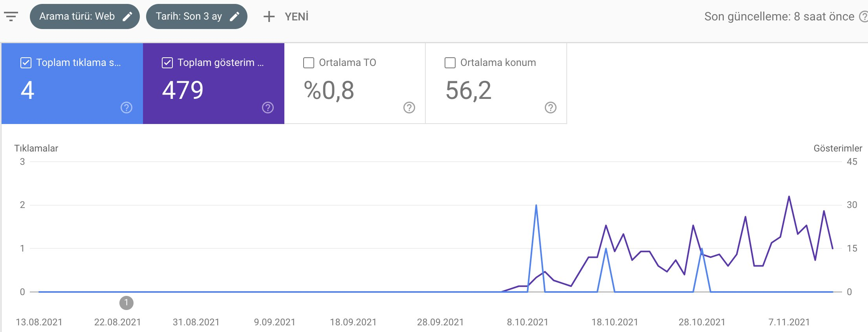Image resolution: width=868 pixels, height=332 pixels.
Task: Enable the Ortalama TO checkbox
Action: (309, 63)
